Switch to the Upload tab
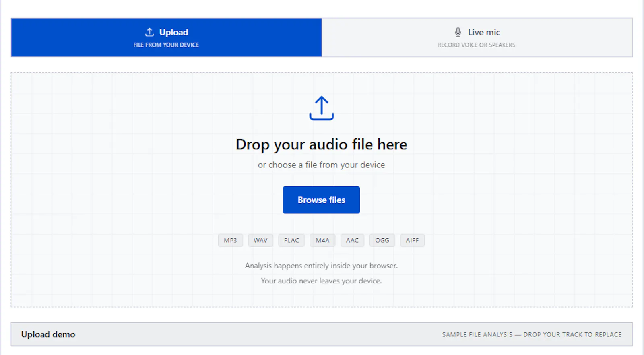The width and height of the screenshot is (644, 355). click(166, 37)
